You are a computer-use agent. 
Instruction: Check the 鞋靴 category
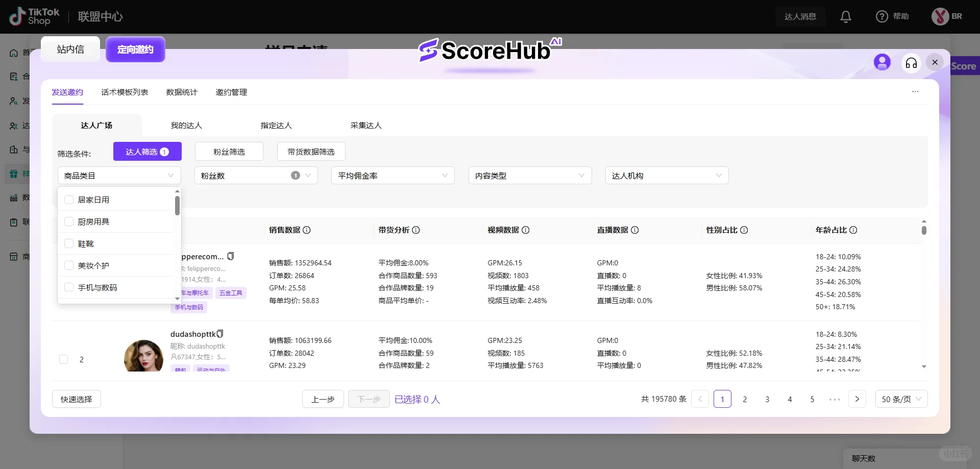(69, 243)
